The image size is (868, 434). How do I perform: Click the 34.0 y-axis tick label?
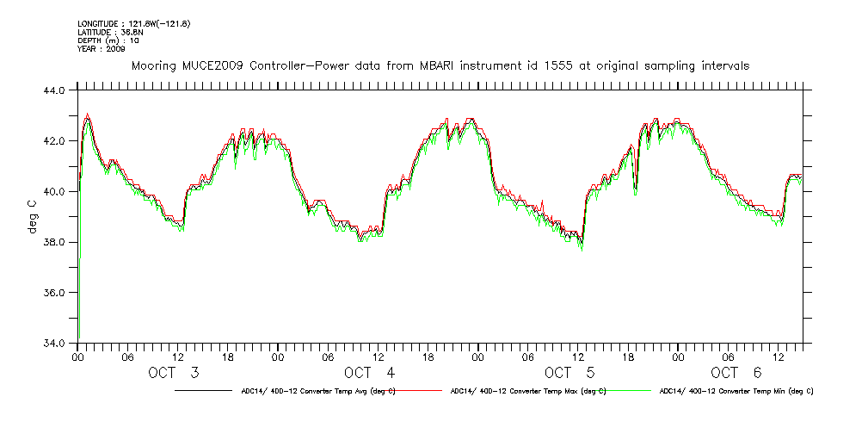coord(53,344)
